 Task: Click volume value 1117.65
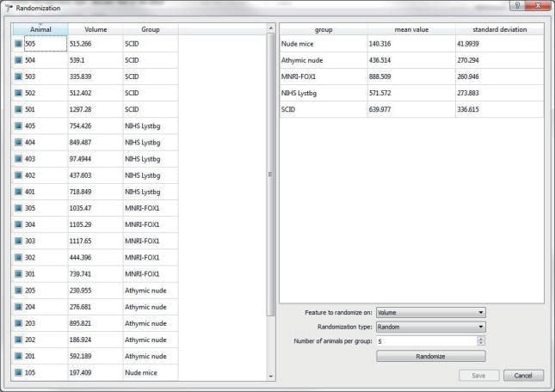click(x=80, y=241)
